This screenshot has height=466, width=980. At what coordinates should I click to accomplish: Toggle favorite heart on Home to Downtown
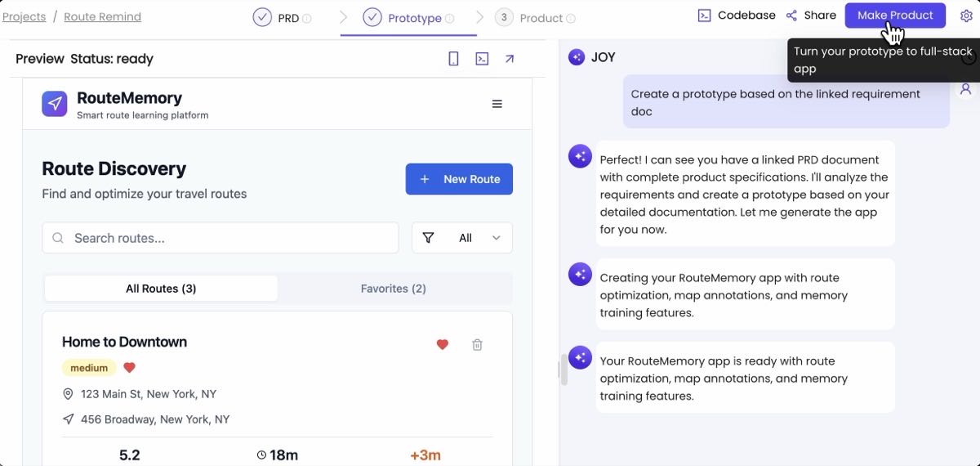pos(442,345)
